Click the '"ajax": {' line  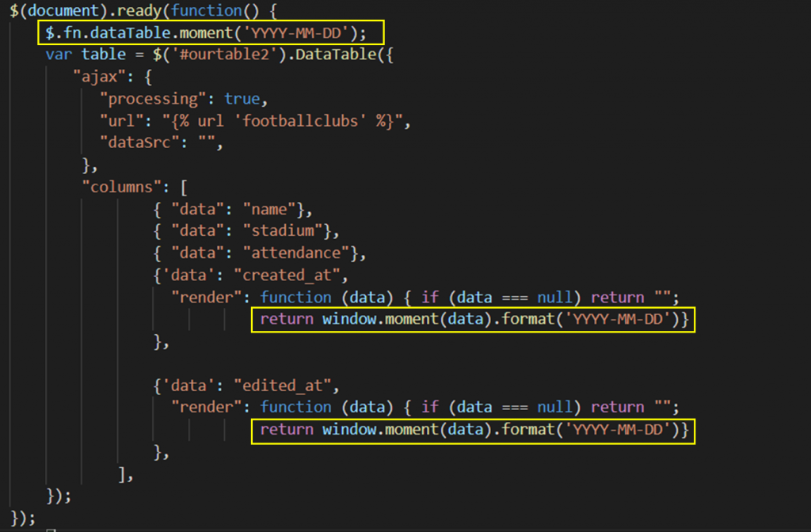tap(112, 77)
